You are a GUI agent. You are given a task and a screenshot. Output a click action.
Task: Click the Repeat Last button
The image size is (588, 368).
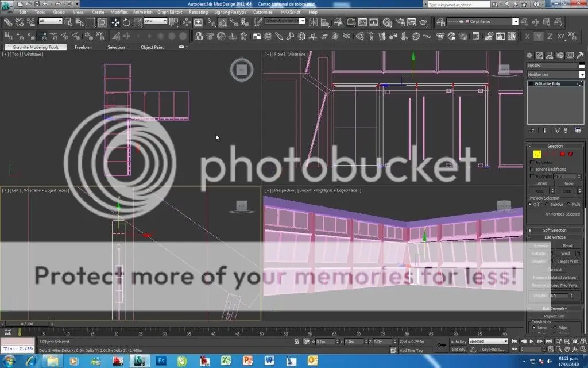[x=554, y=316]
